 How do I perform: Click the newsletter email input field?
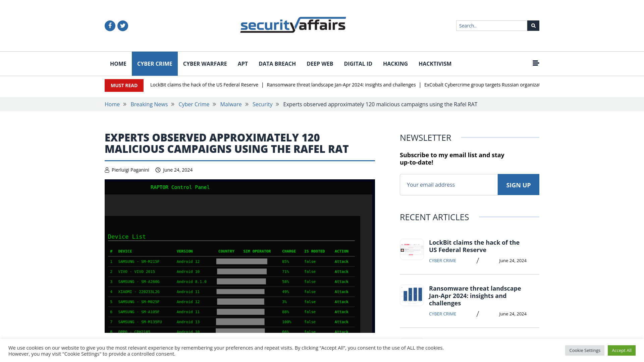[x=448, y=184]
